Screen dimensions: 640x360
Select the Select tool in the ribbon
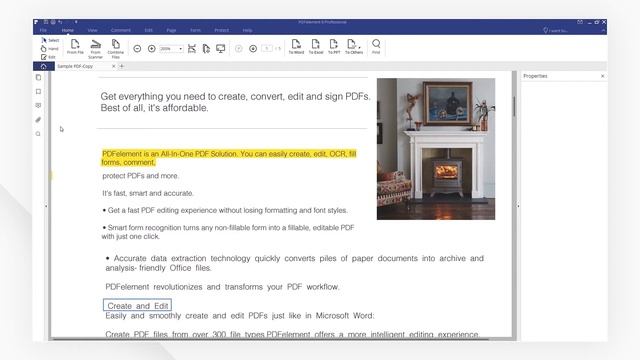point(50,40)
